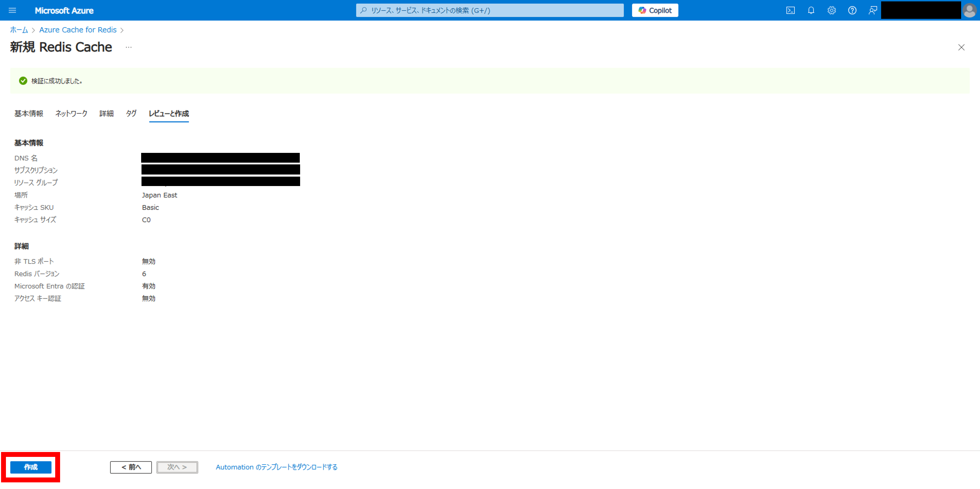Viewport: 980px width, 489px height.
Task: Open Automation のテンプレートをダウンロードする link
Action: point(277,467)
